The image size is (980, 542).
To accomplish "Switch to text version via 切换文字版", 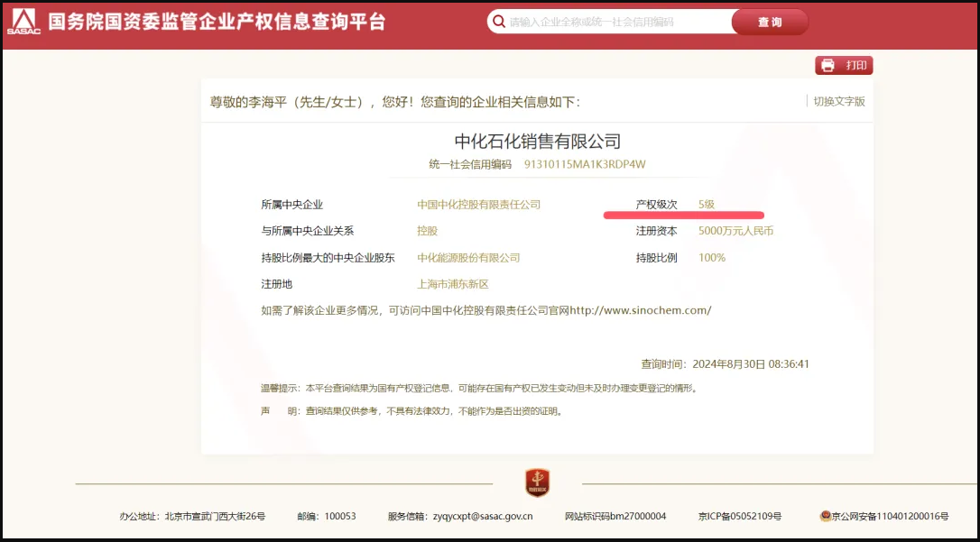I will [838, 101].
